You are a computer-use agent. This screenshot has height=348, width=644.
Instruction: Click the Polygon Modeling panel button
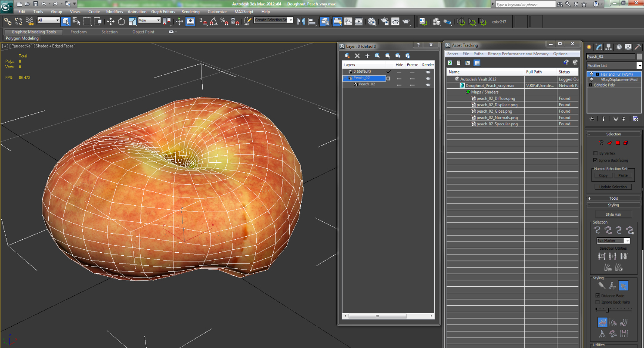[22, 38]
